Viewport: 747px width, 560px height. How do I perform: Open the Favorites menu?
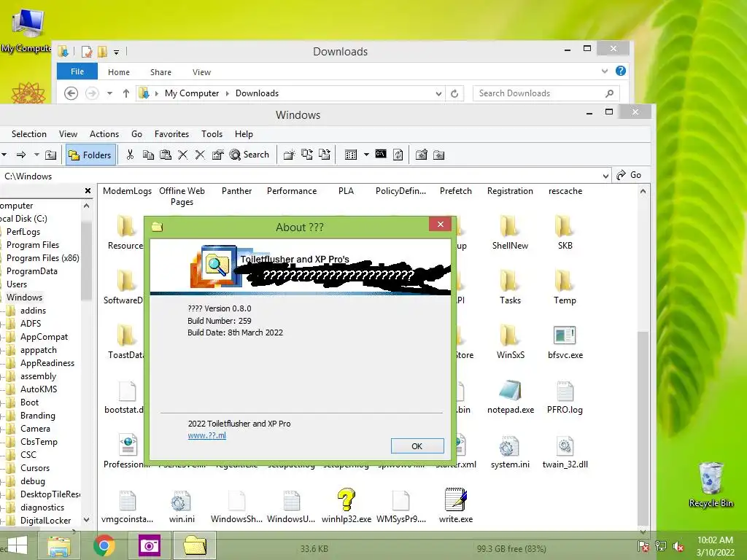click(171, 134)
